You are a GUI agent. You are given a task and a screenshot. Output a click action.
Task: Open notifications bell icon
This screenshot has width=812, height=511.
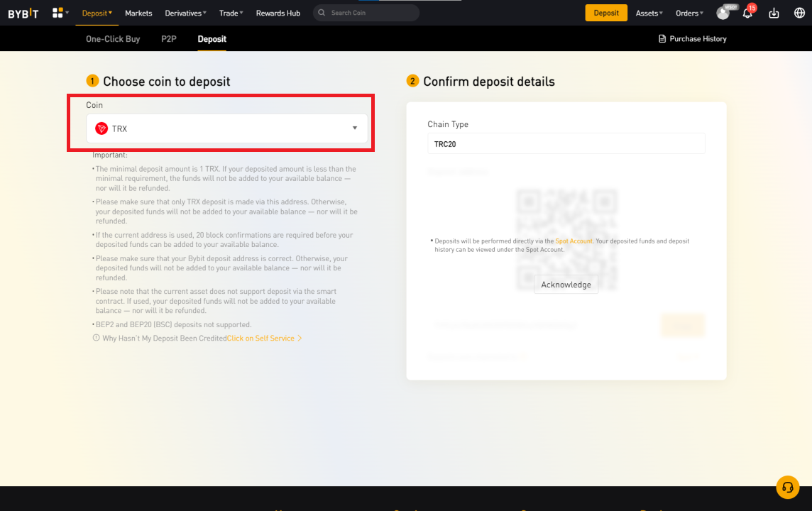[x=747, y=13]
